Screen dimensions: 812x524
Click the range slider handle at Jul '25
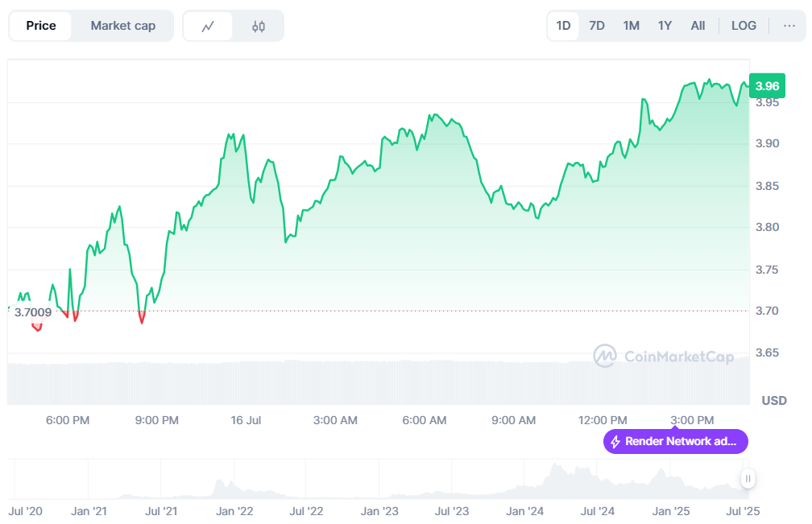point(748,479)
